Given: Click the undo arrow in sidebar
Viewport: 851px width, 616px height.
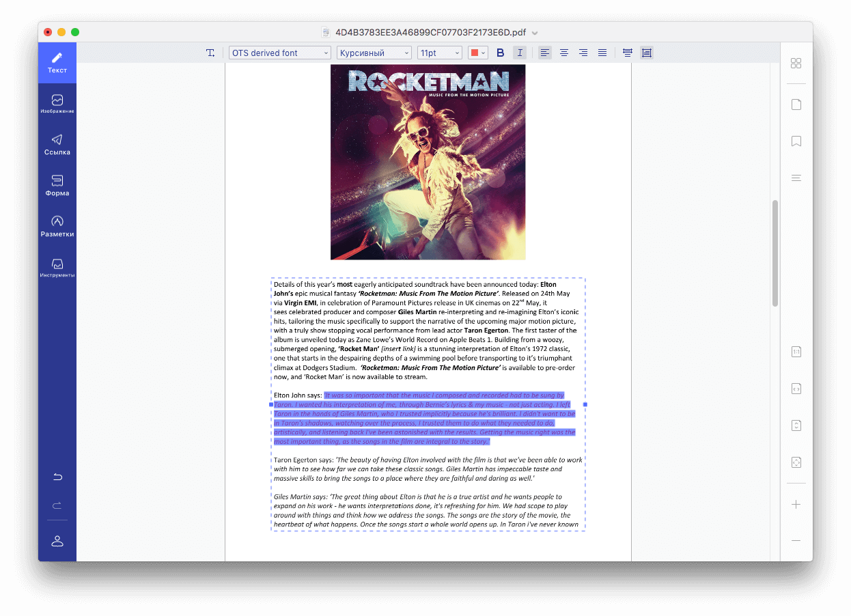Looking at the screenshot, I should coord(57,477).
